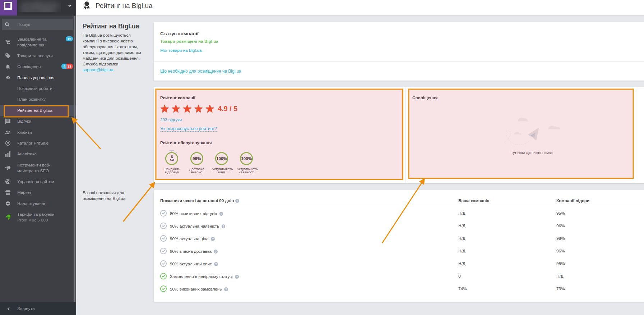Click the Аналітика bar chart icon
This screenshot has height=315, width=644.
8,154
